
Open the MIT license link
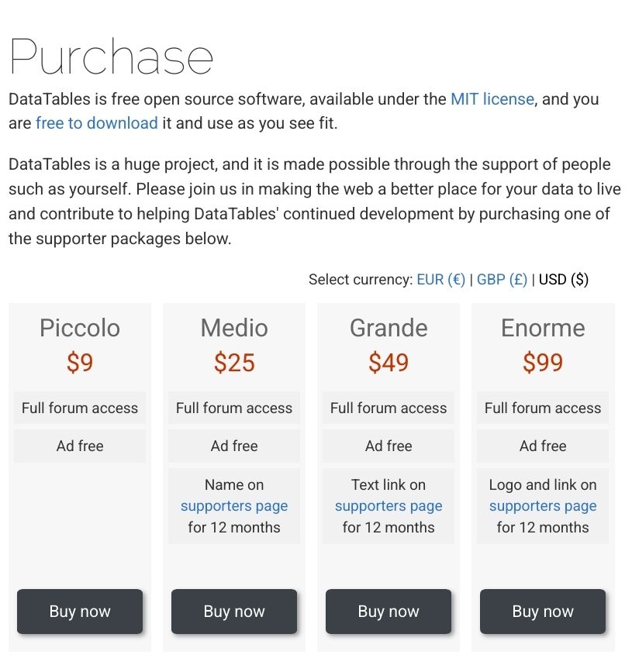click(x=492, y=99)
